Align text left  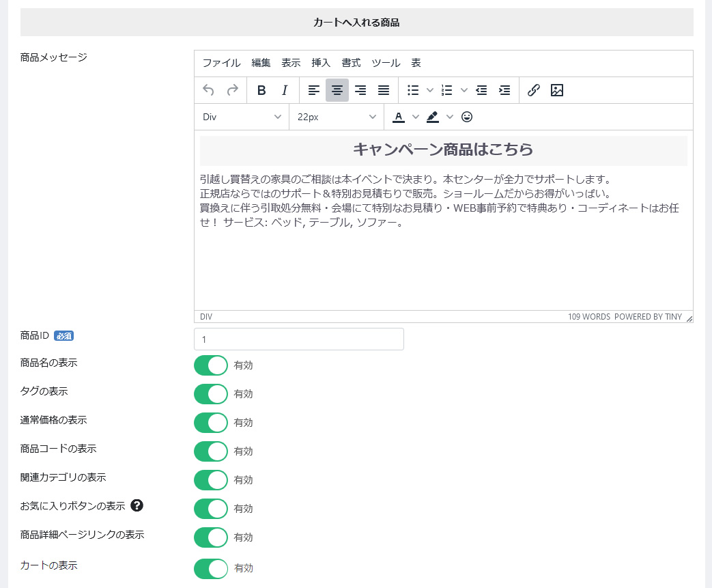click(314, 90)
